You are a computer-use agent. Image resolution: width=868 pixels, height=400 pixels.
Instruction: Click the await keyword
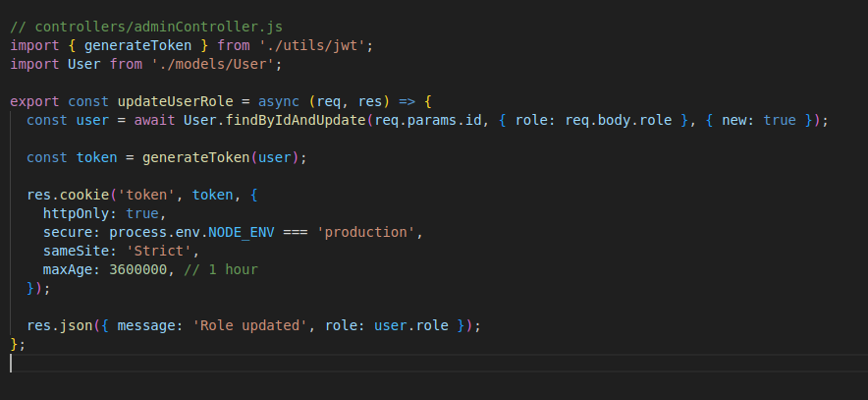coord(154,120)
